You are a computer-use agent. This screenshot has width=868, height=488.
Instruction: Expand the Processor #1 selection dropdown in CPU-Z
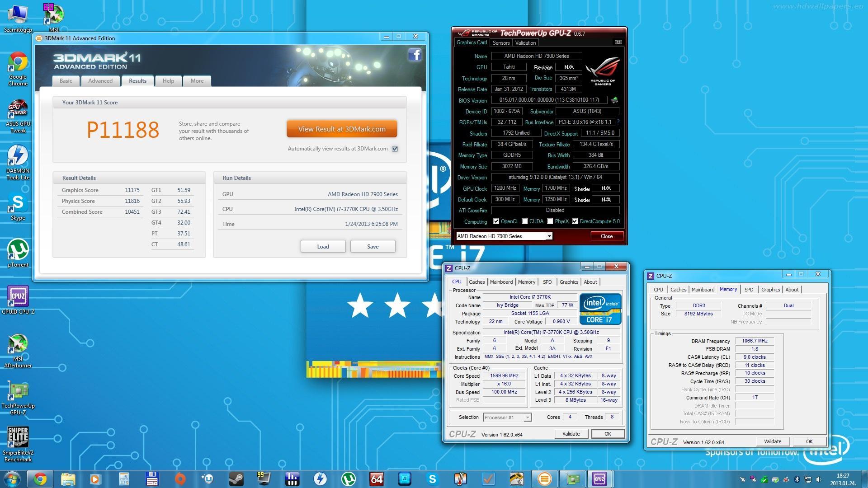click(527, 418)
